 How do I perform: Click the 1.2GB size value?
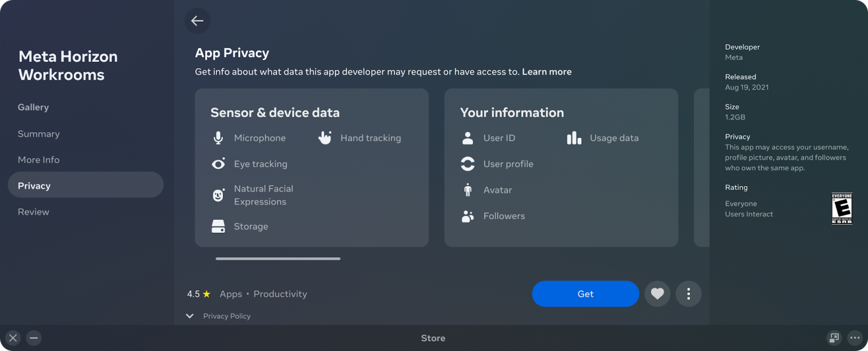point(735,117)
